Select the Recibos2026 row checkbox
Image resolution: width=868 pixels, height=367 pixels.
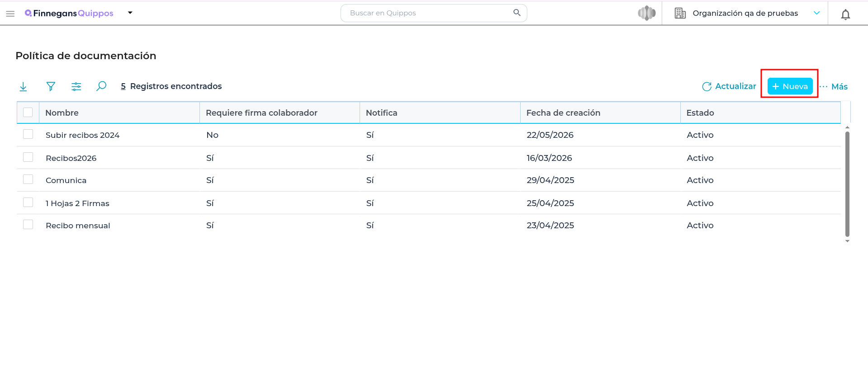tap(28, 157)
